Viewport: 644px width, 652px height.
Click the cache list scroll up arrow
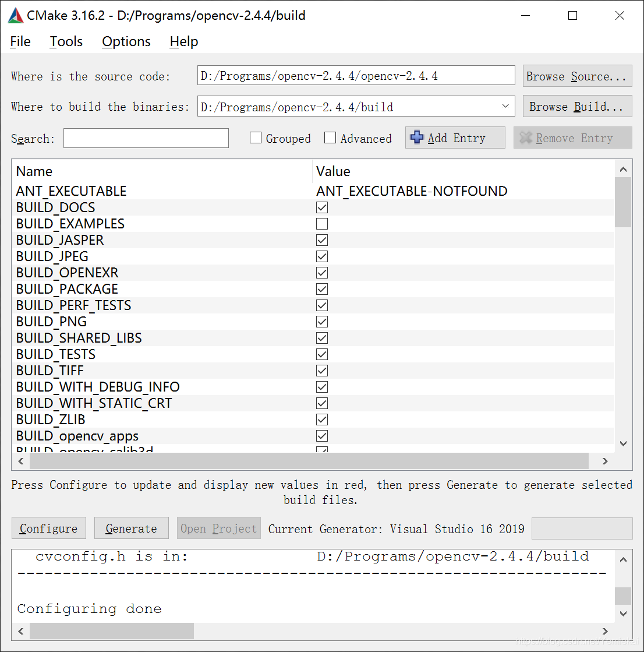point(623,169)
